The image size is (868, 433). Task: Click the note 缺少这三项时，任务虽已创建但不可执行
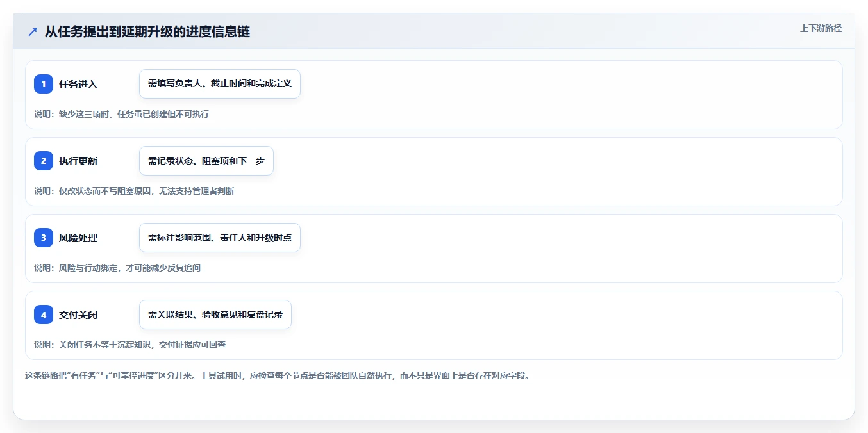tap(122, 114)
